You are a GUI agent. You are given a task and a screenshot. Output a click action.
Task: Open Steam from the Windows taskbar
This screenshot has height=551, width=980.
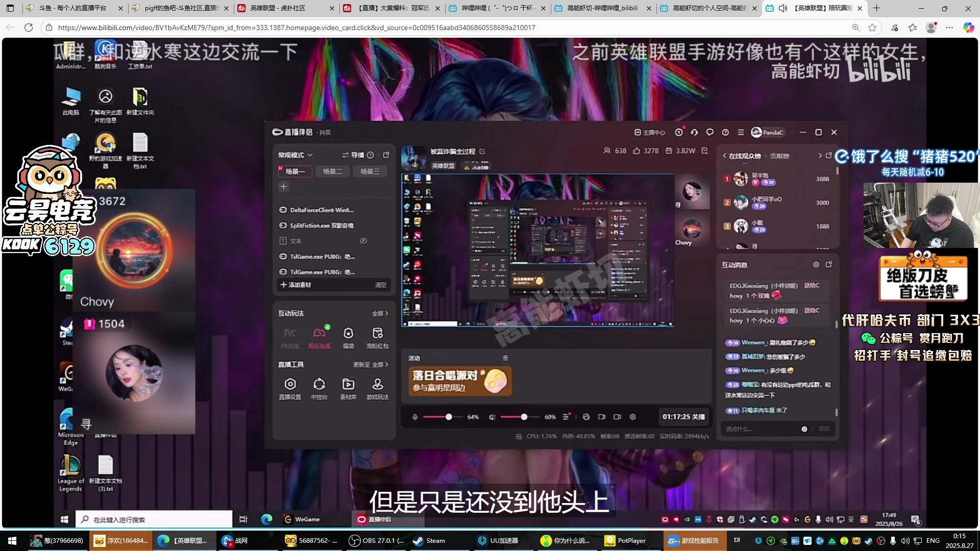429,541
